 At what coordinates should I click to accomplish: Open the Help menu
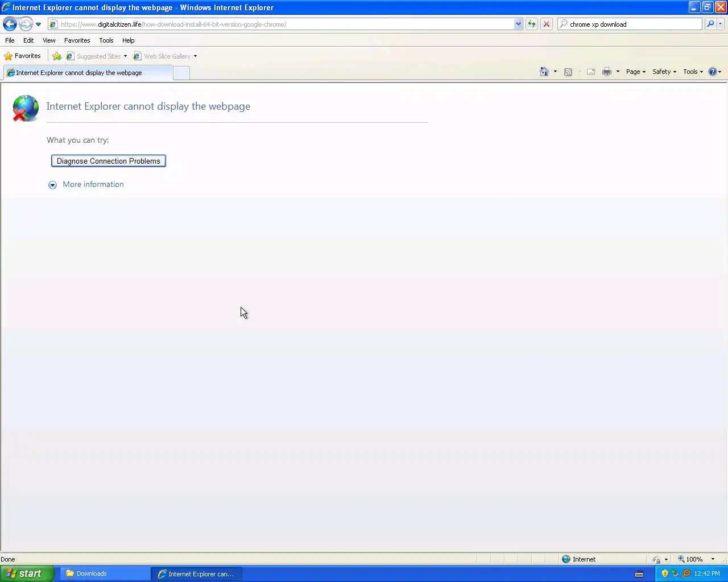(x=128, y=40)
